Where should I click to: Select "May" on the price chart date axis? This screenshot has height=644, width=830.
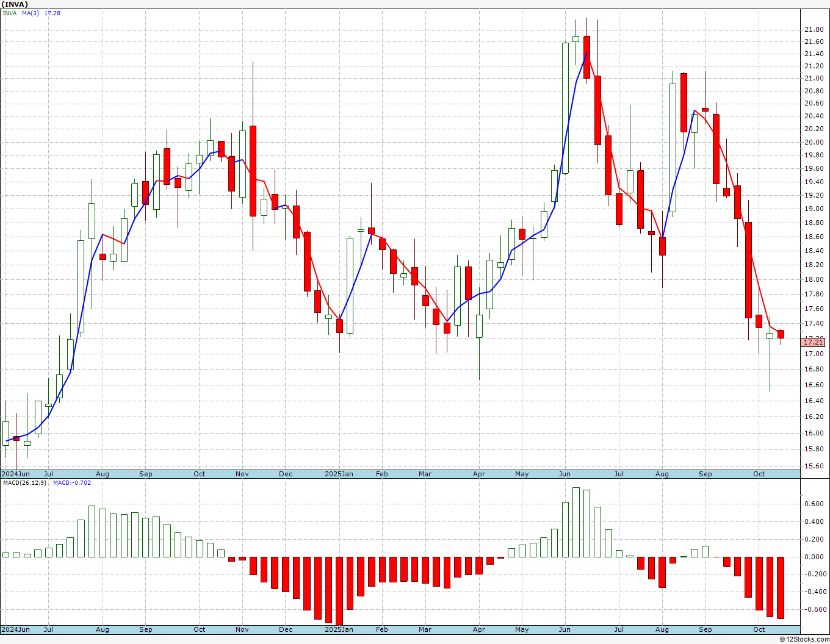click(x=522, y=474)
